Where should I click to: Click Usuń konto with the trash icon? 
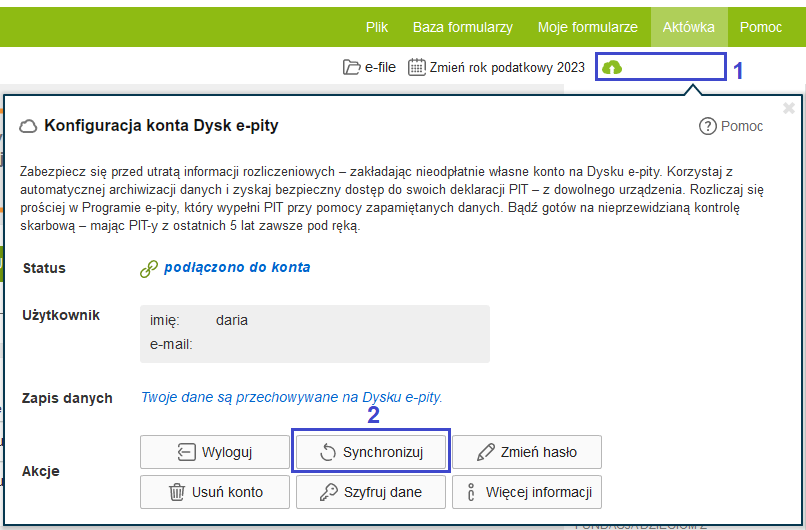click(x=215, y=492)
